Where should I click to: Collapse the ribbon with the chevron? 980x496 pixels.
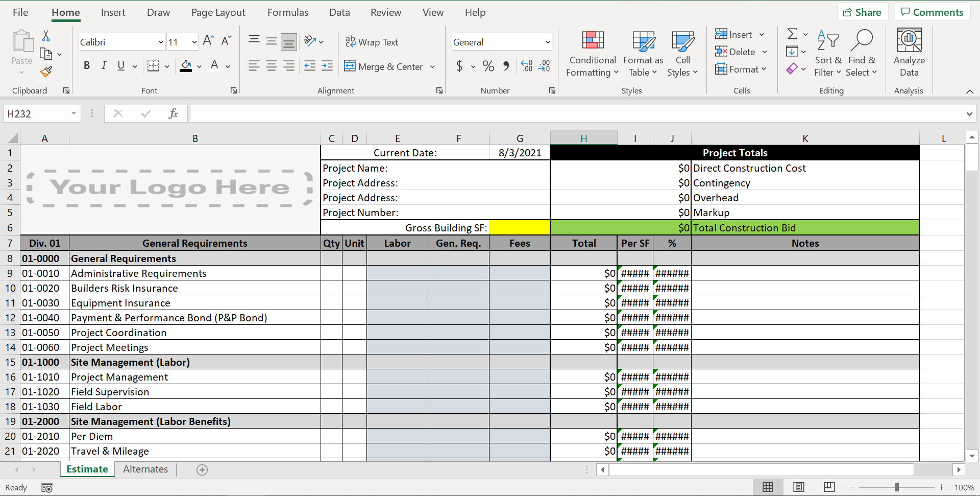coord(970,91)
